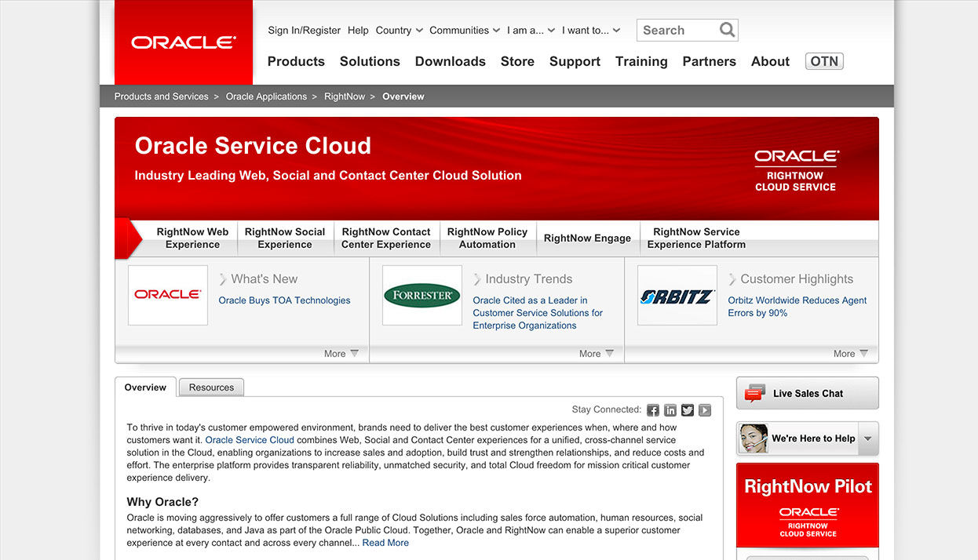Open the Communities dropdown menu
The image size is (978, 560).
coord(464,30)
